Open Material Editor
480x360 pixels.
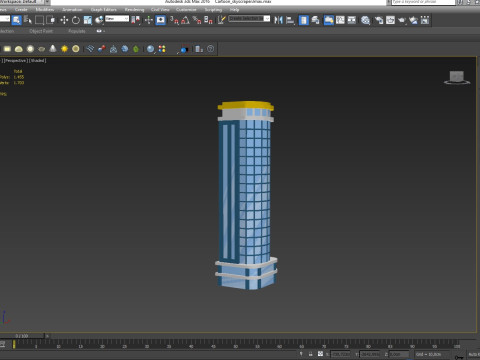tap(365, 20)
